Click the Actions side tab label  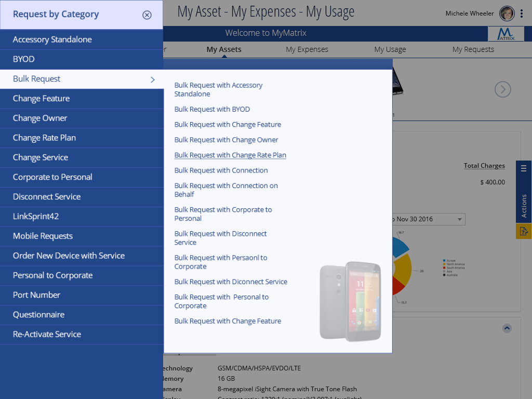point(524,206)
